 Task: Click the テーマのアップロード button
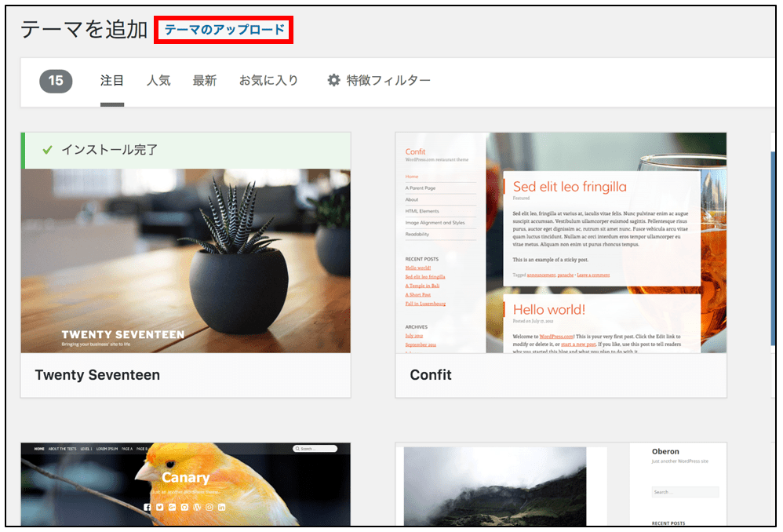224,30
